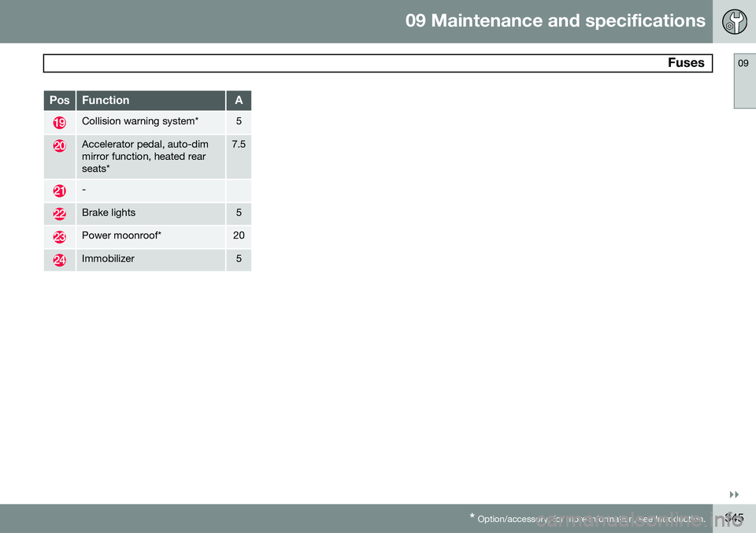The width and height of the screenshot is (756, 533).
Task: Select 'Accelerator pedal, auto-dim mirror function' cell
Action: [x=151, y=157]
